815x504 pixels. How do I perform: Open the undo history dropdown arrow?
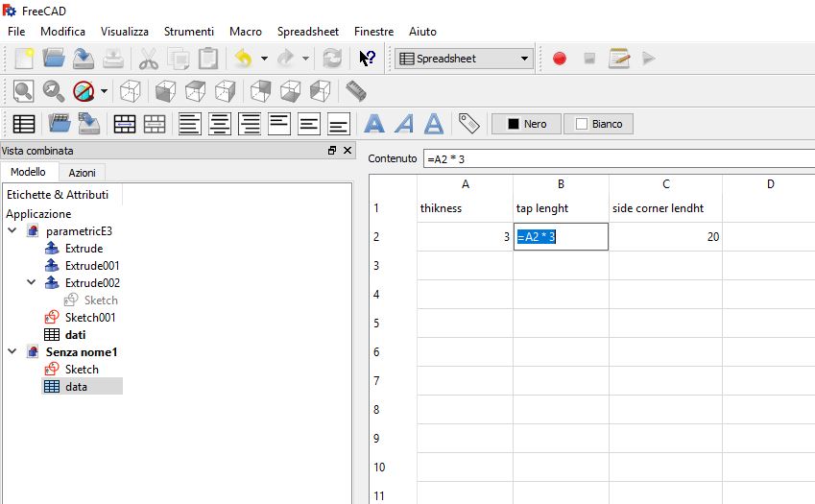264,59
